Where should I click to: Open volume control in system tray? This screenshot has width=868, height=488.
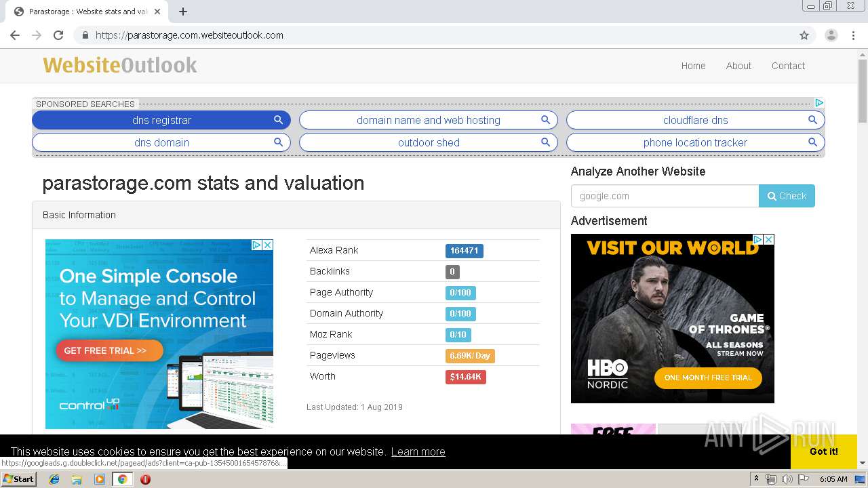[787, 479]
